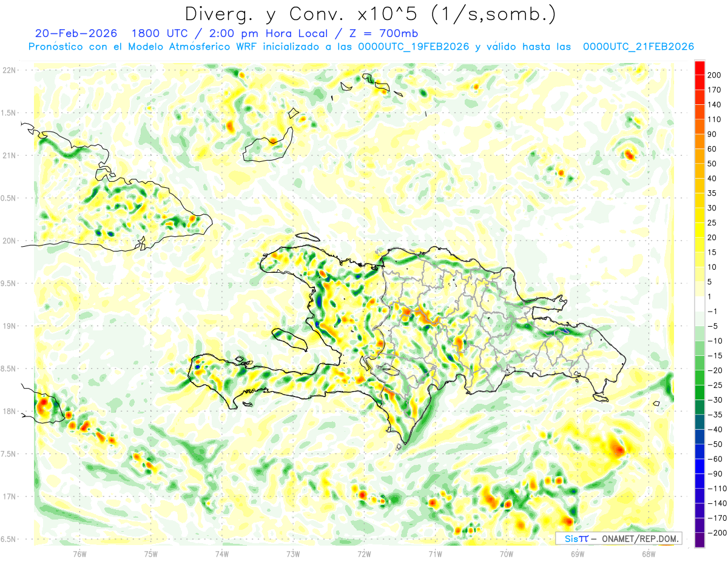
Task: Click the colorbar value '140'
Action: pos(715,105)
